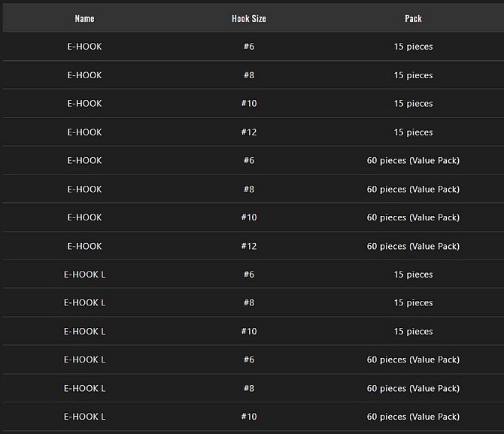This screenshot has height=434, width=504.
Task: Click #12 size in E-HOOK 15 pieces row
Action: pyautogui.click(x=249, y=132)
